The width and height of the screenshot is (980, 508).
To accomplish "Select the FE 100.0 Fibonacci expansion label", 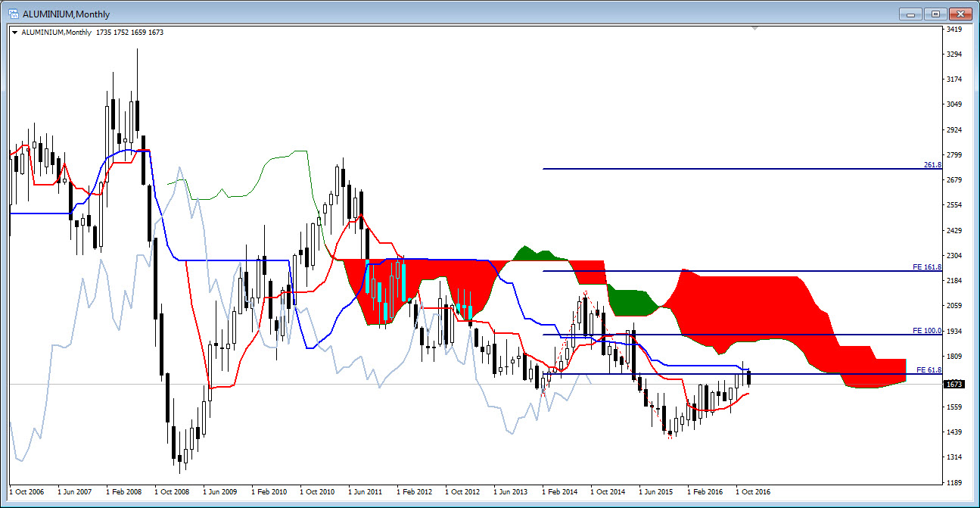I will tap(927, 331).
